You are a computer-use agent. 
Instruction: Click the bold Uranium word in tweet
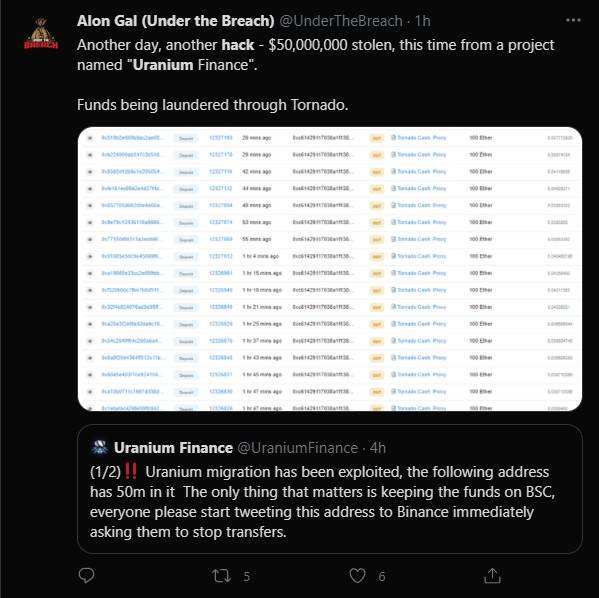[x=163, y=65]
